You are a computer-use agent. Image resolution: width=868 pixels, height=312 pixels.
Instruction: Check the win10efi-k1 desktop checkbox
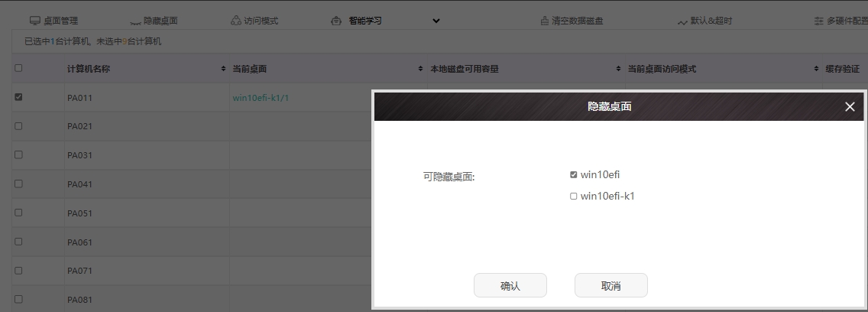(574, 197)
